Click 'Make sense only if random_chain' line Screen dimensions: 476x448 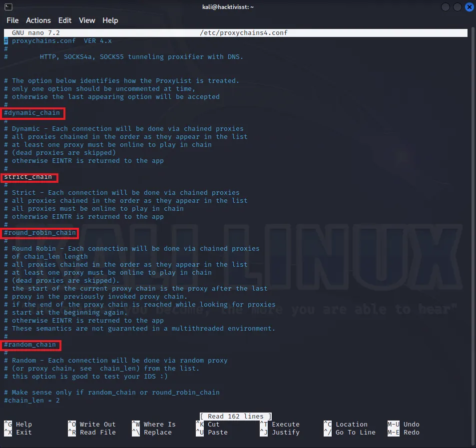(112, 393)
